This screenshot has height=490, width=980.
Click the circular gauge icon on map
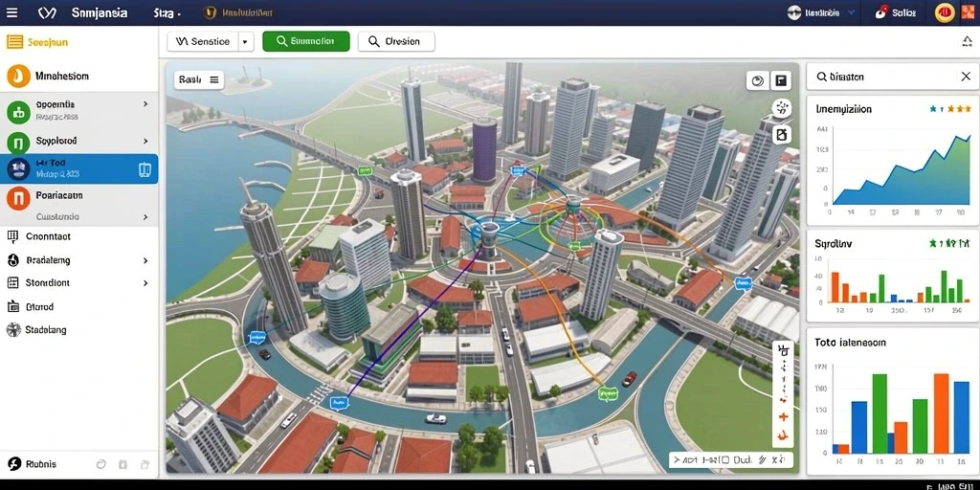758,80
